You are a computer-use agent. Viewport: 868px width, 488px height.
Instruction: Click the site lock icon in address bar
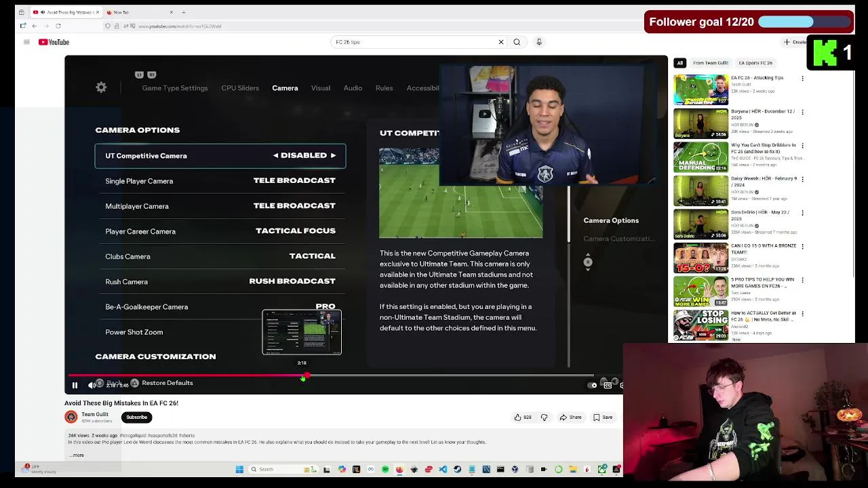click(117, 26)
